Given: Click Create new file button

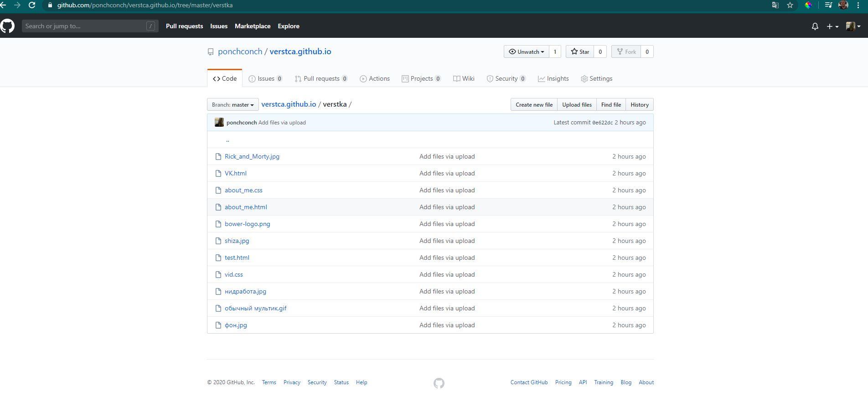Looking at the screenshot, I should (x=534, y=104).
